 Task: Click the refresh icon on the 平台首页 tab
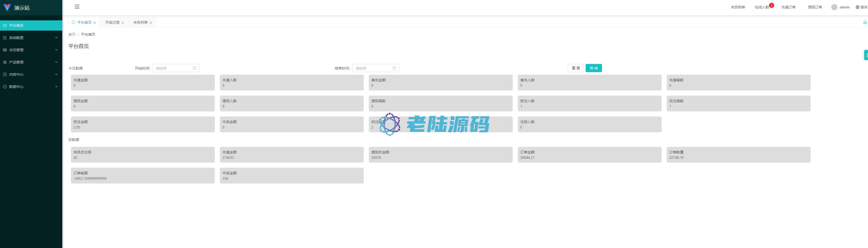click(73, 22)
